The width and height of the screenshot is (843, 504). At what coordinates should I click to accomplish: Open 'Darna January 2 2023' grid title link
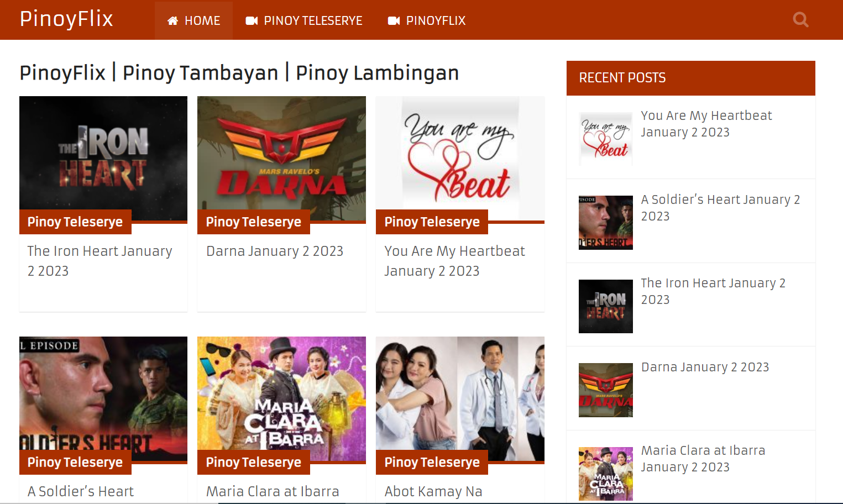tap(275, 251)
